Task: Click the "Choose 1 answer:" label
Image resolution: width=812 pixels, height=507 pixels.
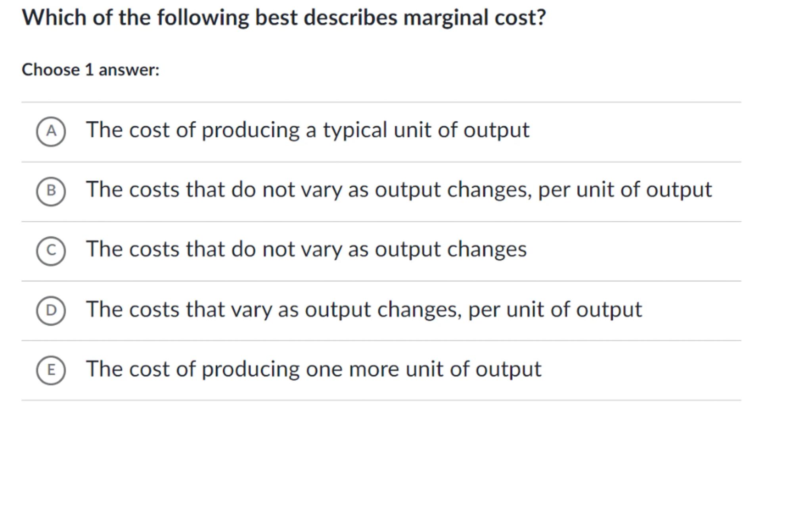Action: click(90, 70)
